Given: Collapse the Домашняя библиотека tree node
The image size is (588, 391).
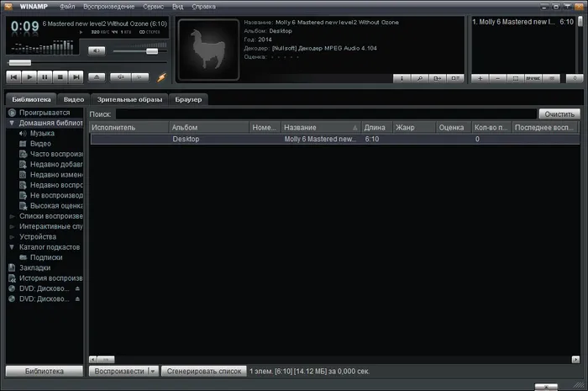Looking at the screenshot, I should coord(12,123).
